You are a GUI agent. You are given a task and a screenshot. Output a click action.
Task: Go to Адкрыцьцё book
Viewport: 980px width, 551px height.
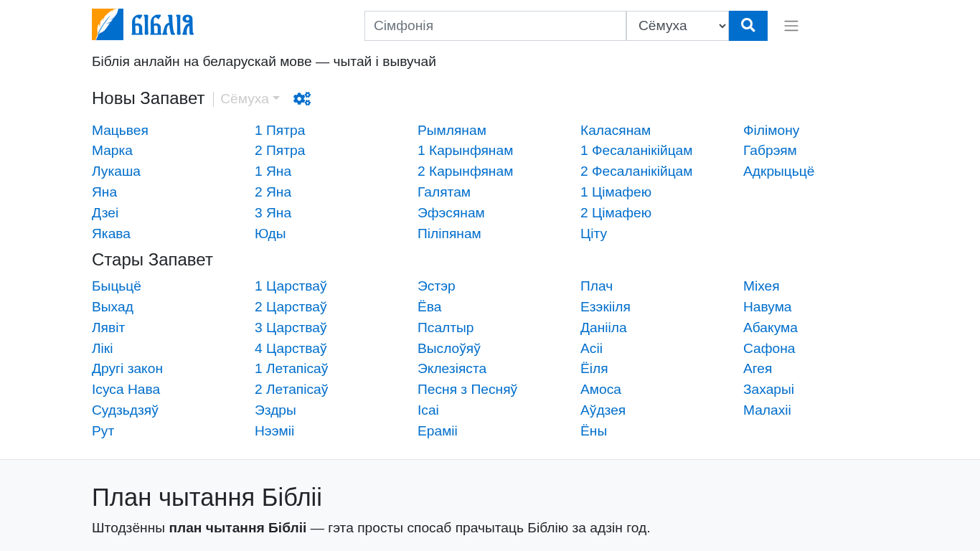coord(778,171)
